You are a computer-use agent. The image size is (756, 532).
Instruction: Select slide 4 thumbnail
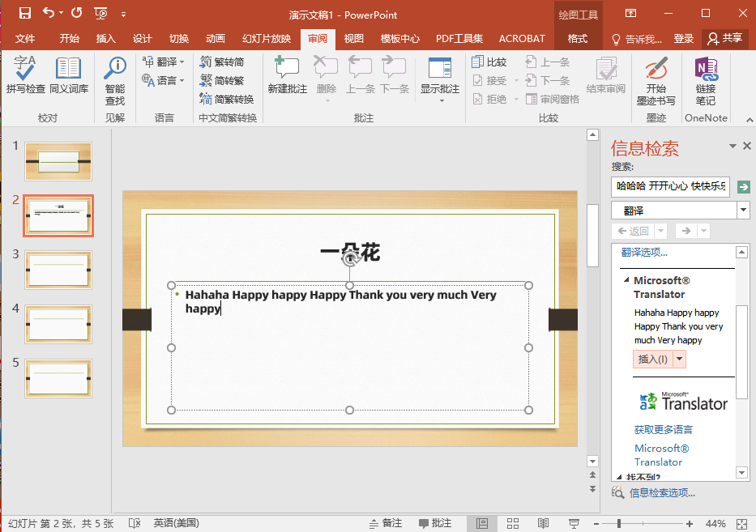(58, 324)
